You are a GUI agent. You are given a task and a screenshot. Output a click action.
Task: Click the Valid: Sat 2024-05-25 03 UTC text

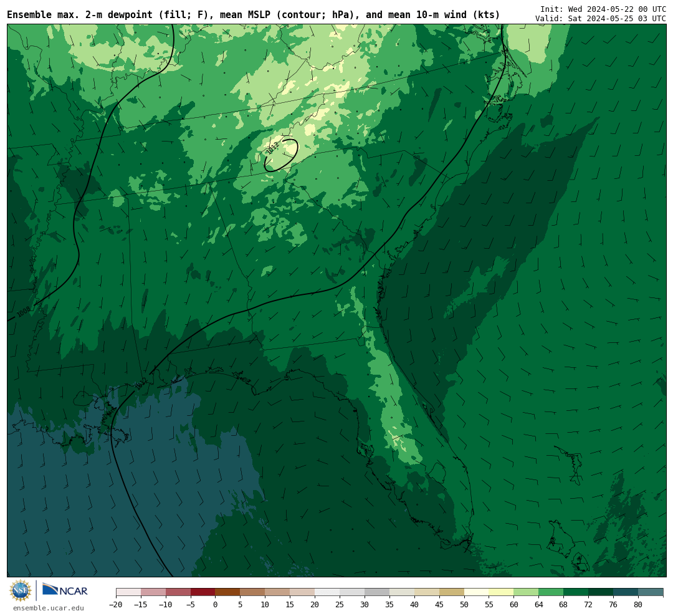coord(601,19)
